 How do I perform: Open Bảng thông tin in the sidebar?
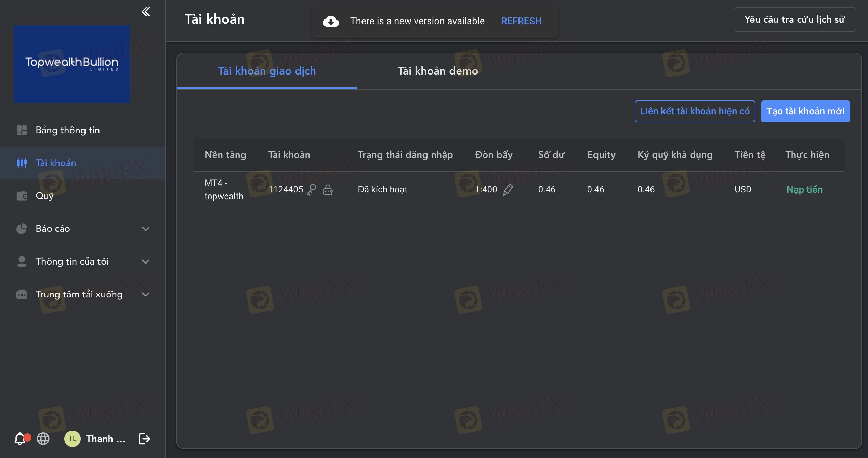(x=68, y=130)
